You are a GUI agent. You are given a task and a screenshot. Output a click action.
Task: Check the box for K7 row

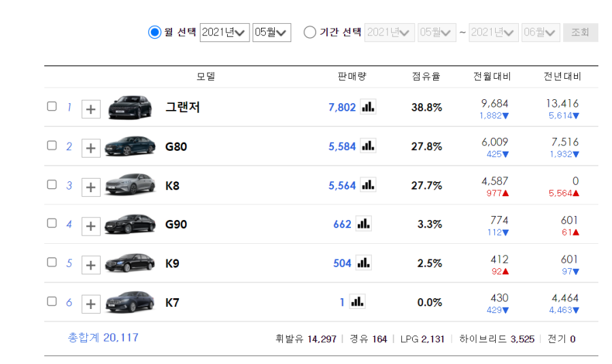click(x=52, y=302)
